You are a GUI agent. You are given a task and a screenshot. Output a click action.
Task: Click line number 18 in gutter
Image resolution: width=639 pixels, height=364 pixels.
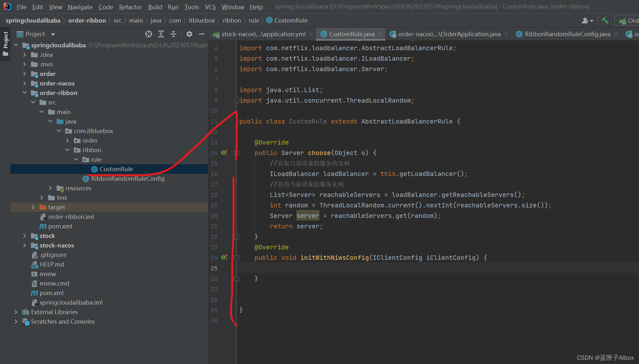tap(214, 195)
